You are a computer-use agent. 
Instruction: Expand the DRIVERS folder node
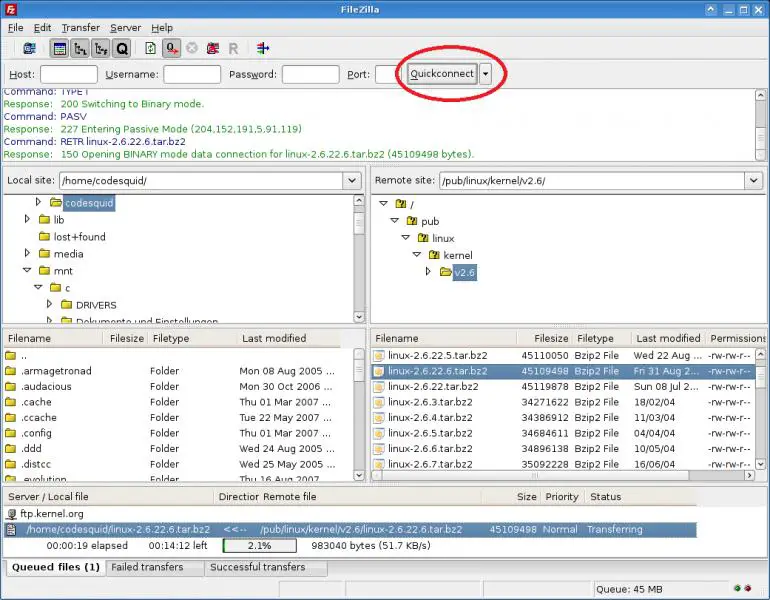[x=49, y=304]
